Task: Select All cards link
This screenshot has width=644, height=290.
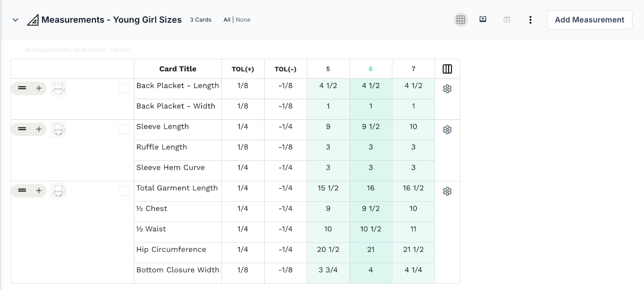Action: (x=227, y=20)
